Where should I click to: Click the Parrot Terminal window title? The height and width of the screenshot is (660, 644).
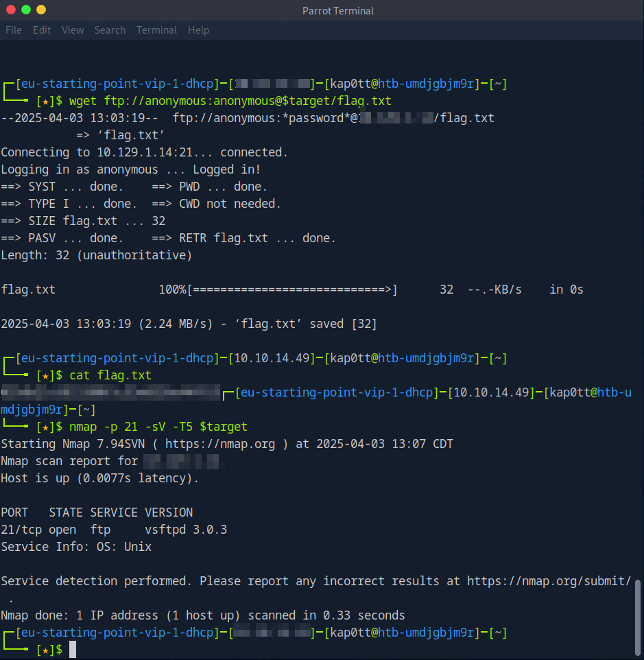tap(338, 10)
